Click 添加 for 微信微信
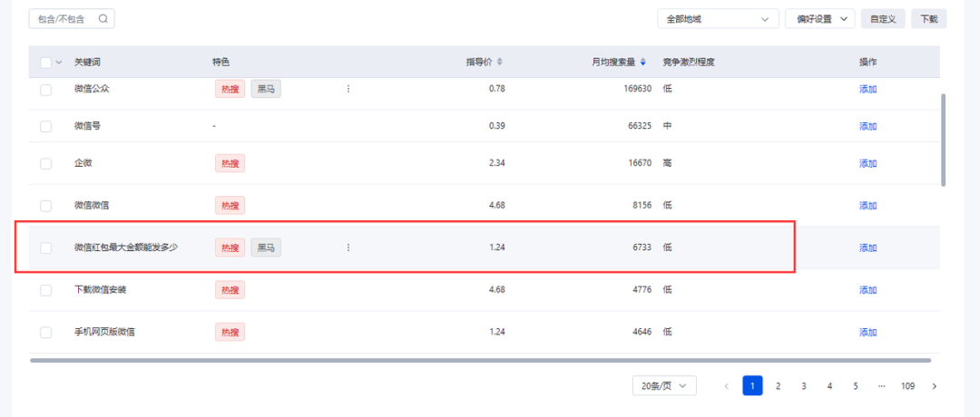 click(x=868, y=206)
